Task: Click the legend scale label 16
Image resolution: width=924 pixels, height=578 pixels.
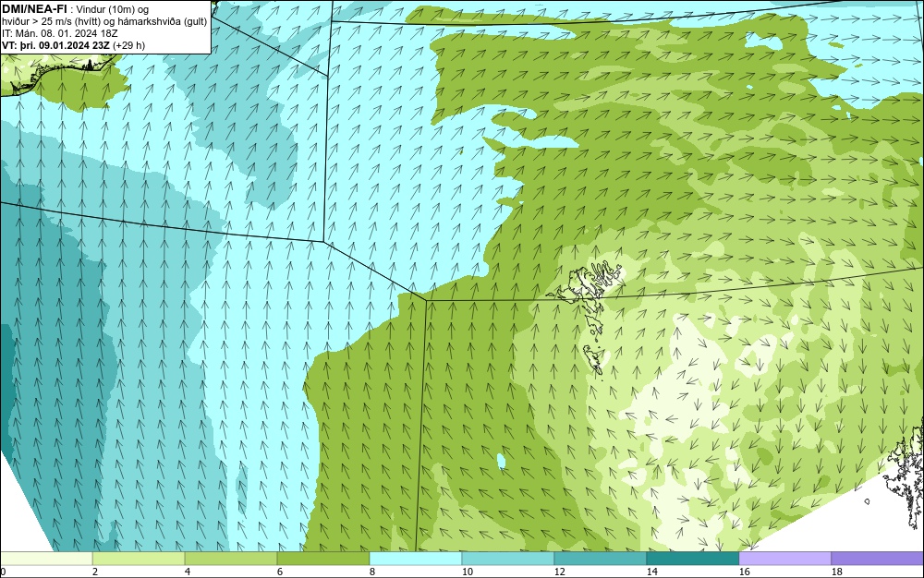Action: pyautogui.click(x=744, y=572)
